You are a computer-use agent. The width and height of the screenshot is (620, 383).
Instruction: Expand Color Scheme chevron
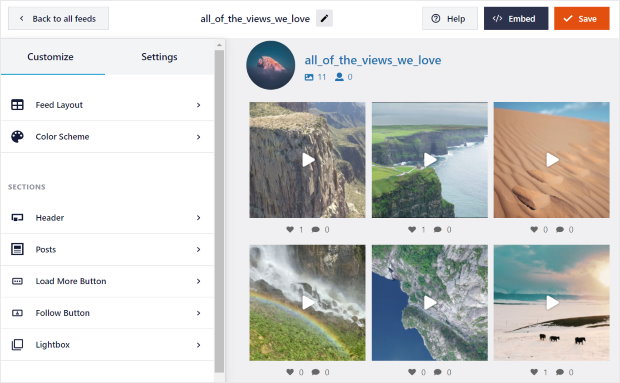click(198, 137)
